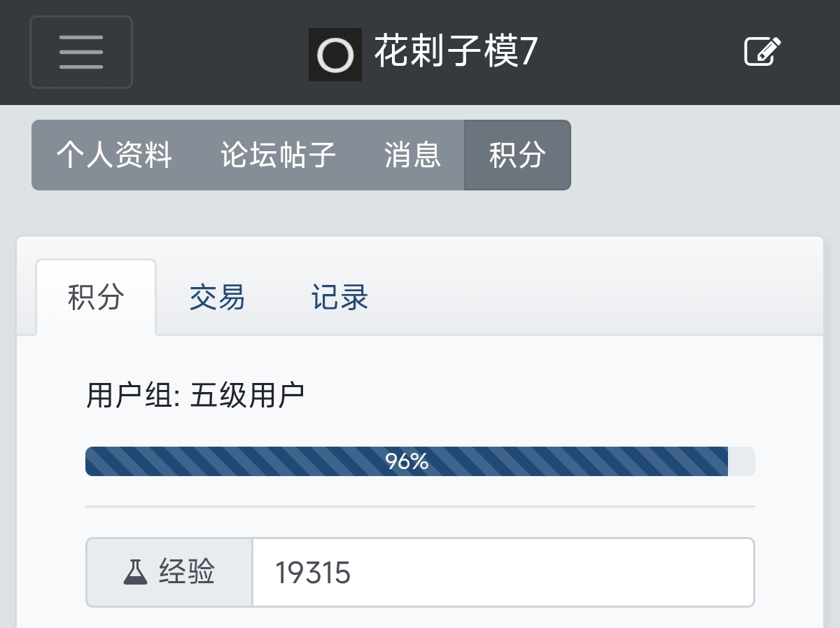
Task: Click the username 花刺子模7 in header
Action: click(x=456, y=52)
